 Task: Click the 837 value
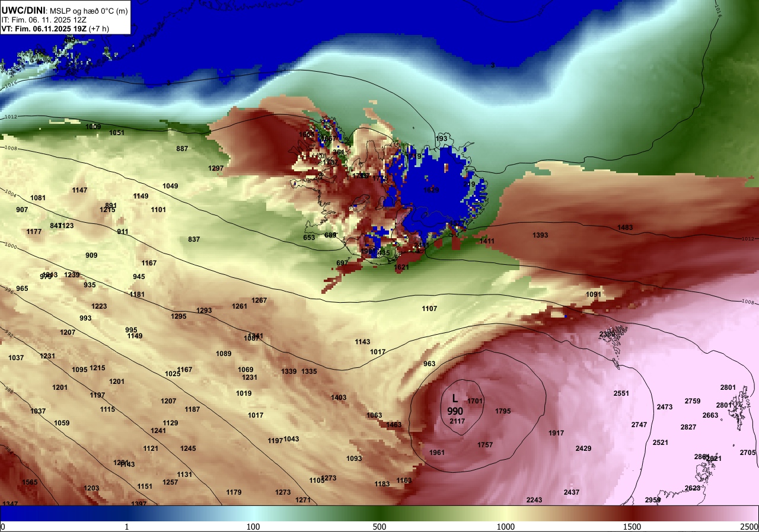[x=194, y=239]
